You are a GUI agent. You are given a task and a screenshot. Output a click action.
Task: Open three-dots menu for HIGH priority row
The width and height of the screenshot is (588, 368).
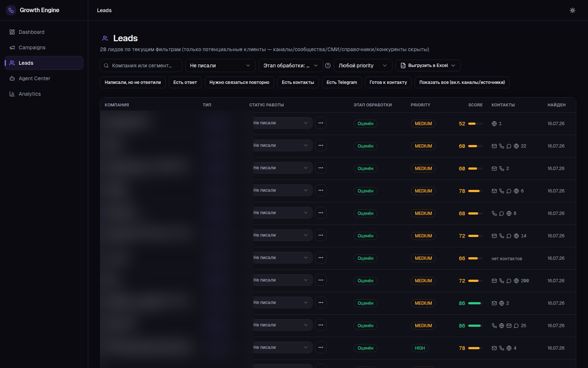(x=321, y=347)
